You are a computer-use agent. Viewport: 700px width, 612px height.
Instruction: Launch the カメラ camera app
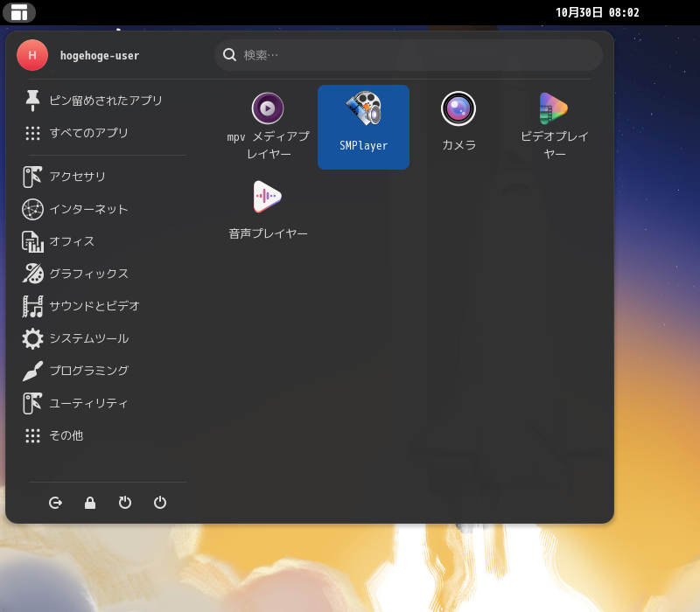click(x=458, y=127)
